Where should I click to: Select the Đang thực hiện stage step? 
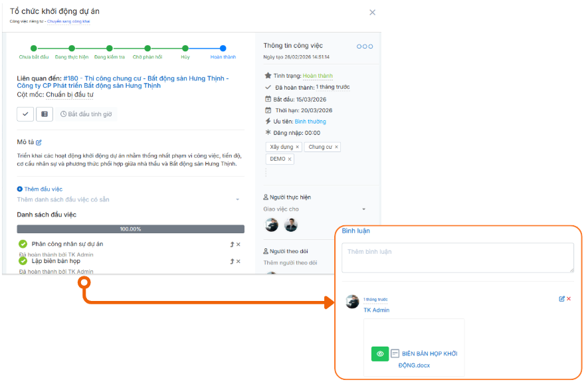(x=71, y=48)
